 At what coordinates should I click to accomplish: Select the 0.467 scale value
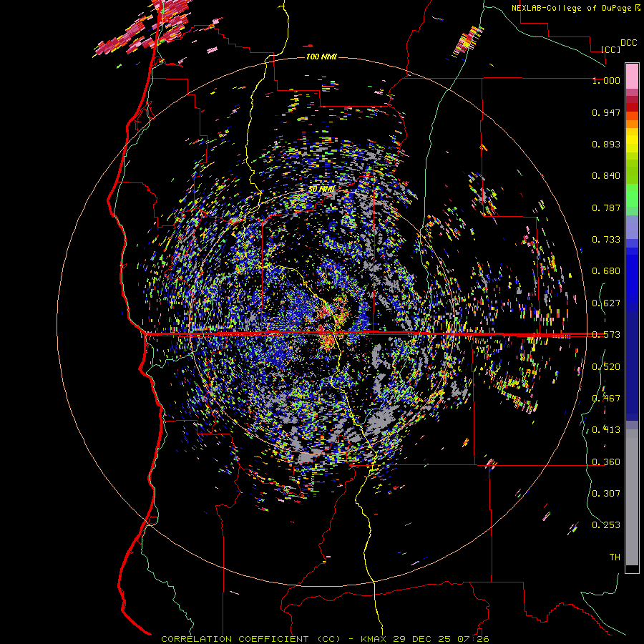point(606,399)
